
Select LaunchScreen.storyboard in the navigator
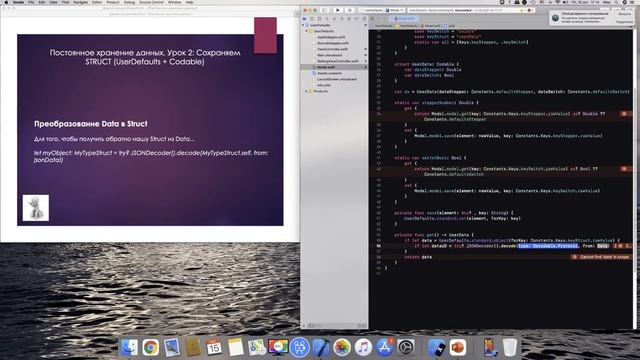(x=337, y=79)
